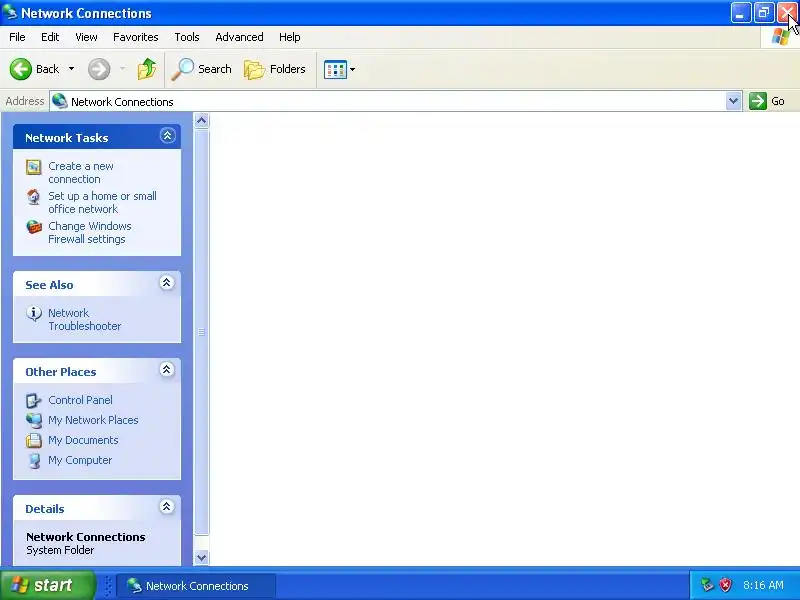Open the Edit menu

50,37
